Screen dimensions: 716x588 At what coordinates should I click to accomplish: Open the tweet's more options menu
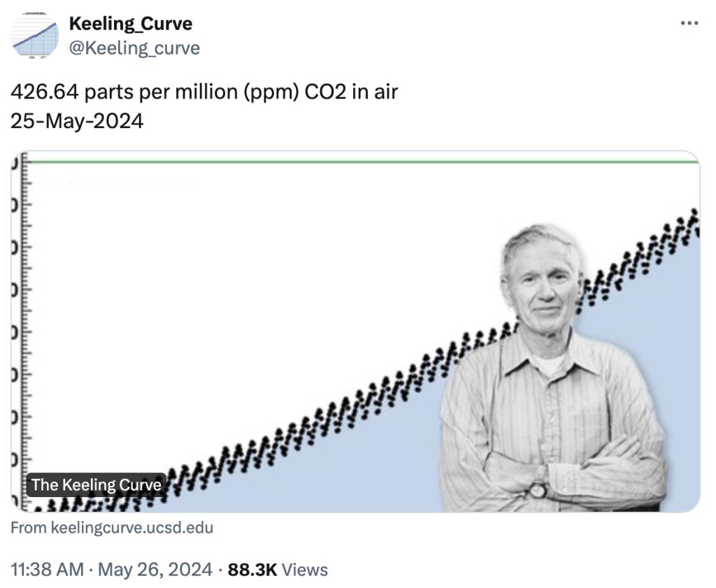[689, 24]
